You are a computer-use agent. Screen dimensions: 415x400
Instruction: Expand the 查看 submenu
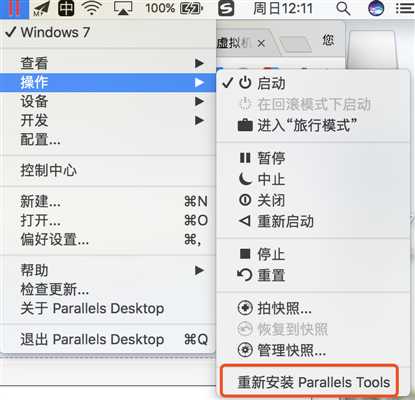[x=108, y=63]
